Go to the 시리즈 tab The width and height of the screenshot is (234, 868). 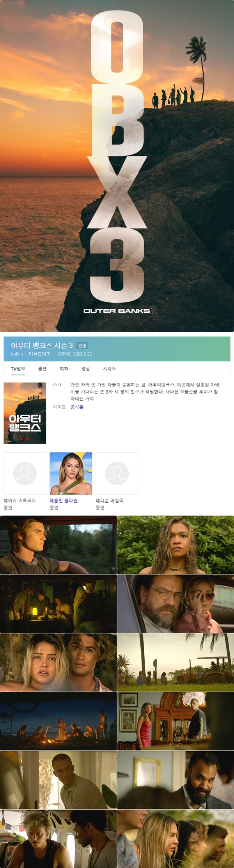tap(109, 368)
